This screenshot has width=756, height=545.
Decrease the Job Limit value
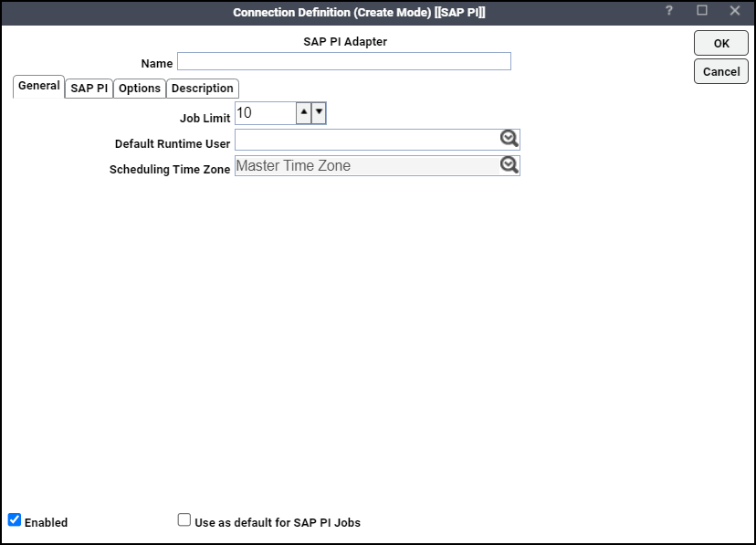pos(319,113)
